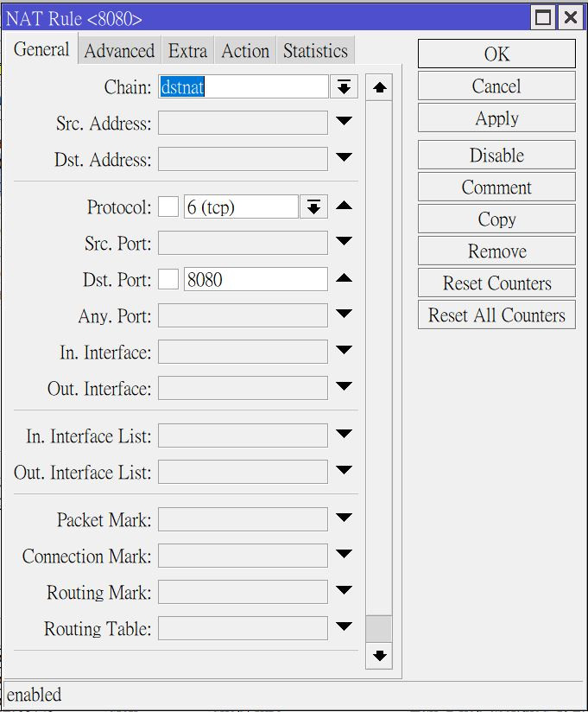
Task: Expand the Dst. Address field
Action: click(x=344, y=157)
